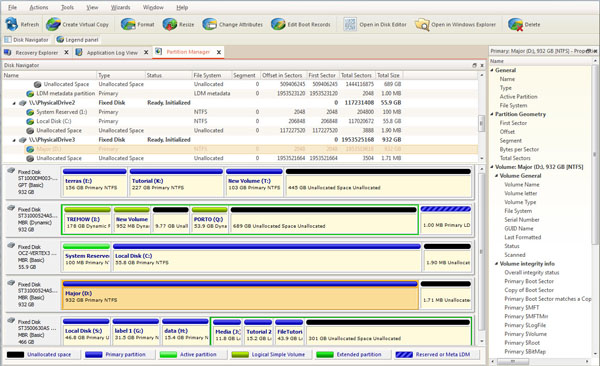This screenshot has width=600, height=366.
Task: Click Edit Boot Records icon
Action: point(278,24)
